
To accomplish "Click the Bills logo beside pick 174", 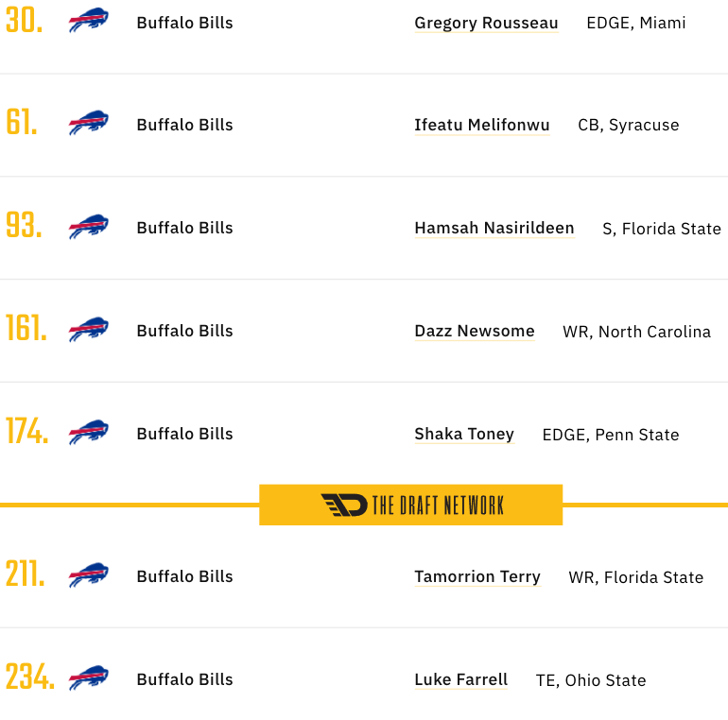I will [89, 433].
